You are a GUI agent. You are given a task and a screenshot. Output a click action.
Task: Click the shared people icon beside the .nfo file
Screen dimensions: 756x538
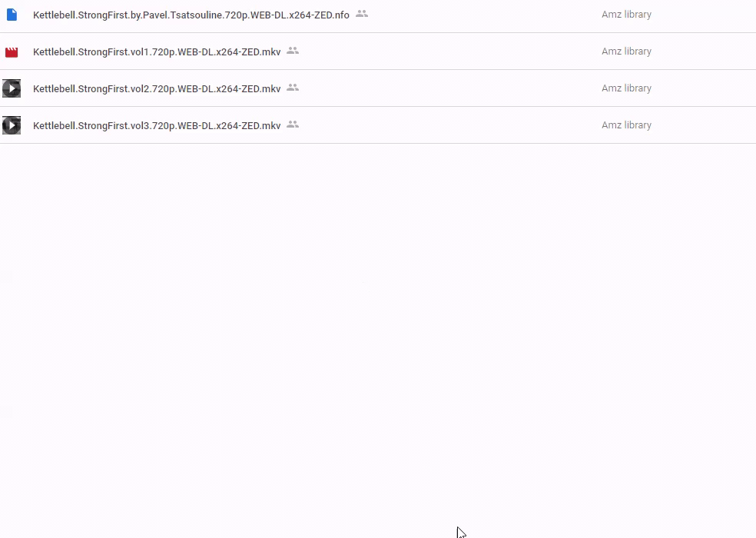point(362,14)
